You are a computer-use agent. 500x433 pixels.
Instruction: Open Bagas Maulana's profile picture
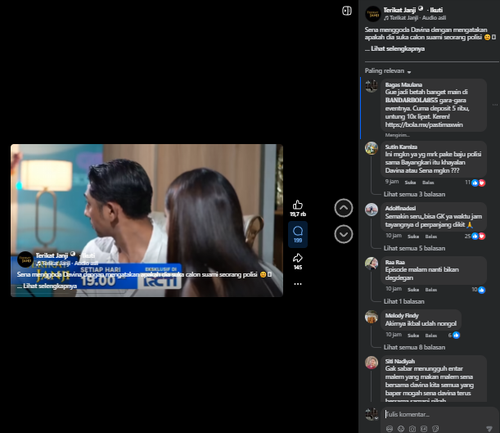pyautogui.click(x=371, y=86)
